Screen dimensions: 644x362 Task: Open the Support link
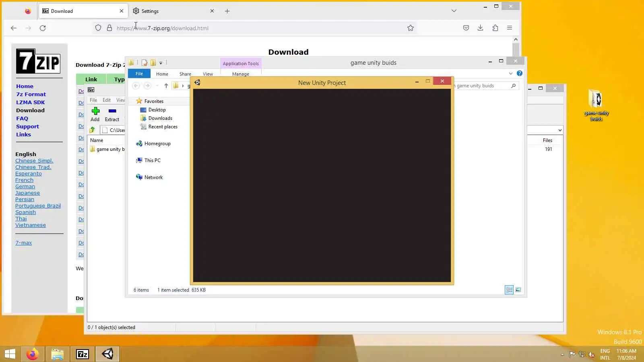tap(27, 127)
